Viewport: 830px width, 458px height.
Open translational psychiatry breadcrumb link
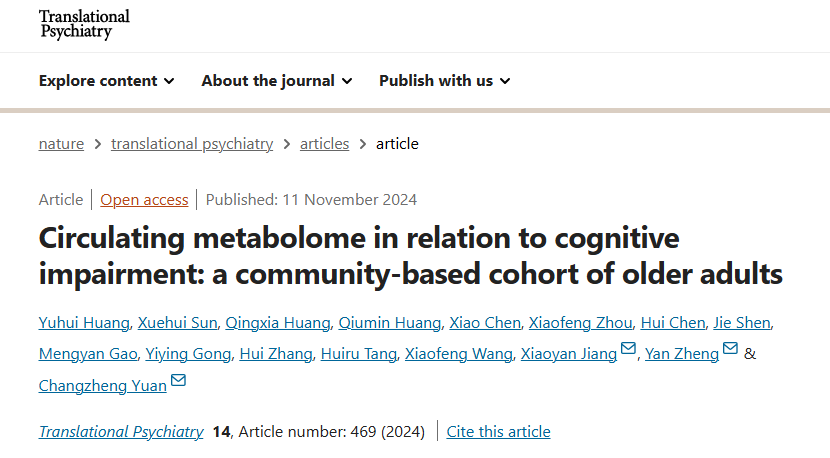(192, 144)
